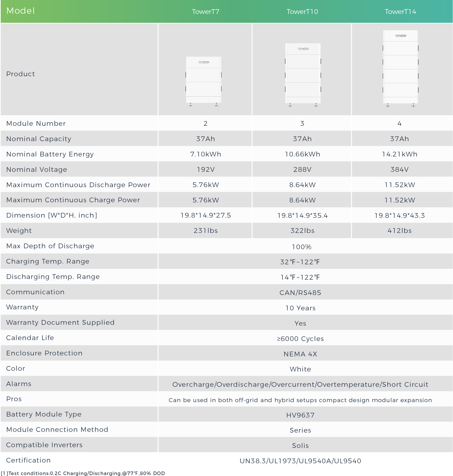
Task: Click the HV9637 battery module type
Action: 300,415
